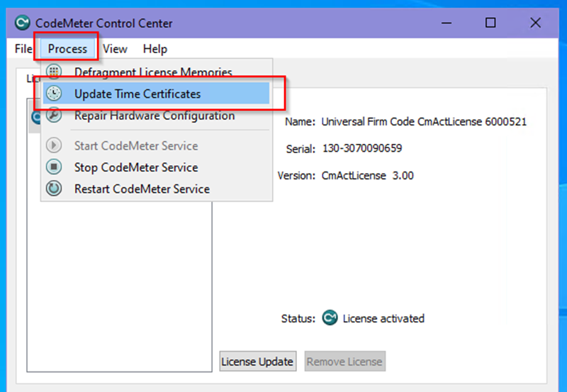The width and height of the screenshot is (567, 392).
Task: Click the play icon beside Start CodeMeter Service
Action: [x=54, y=146]
